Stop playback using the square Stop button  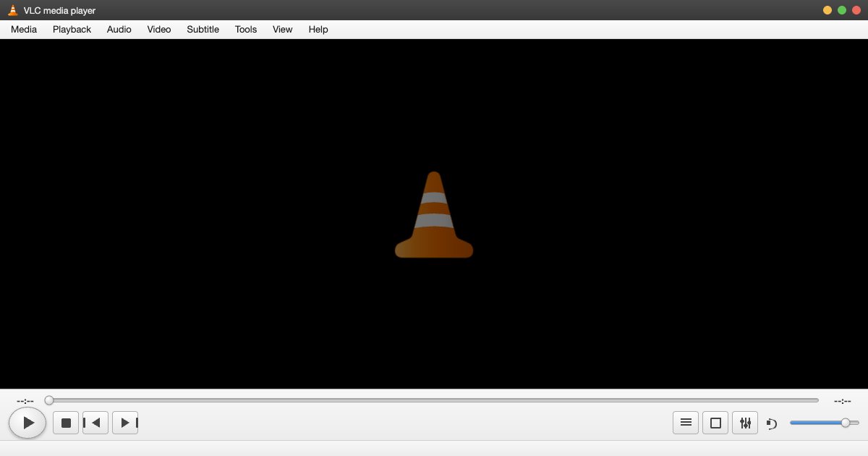point(66,423)
